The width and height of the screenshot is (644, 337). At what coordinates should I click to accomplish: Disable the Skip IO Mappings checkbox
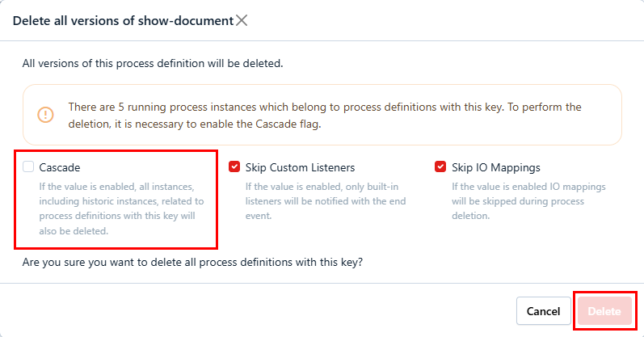(x=440, y=167)
